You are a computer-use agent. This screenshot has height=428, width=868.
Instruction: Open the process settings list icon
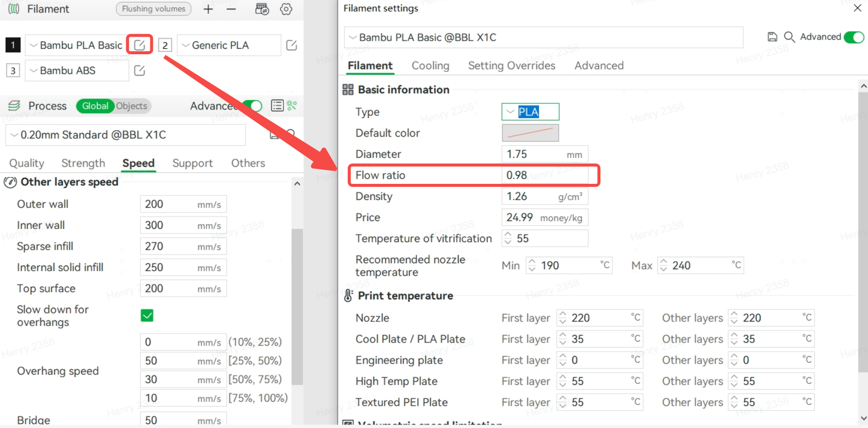(x=277, y=105)
